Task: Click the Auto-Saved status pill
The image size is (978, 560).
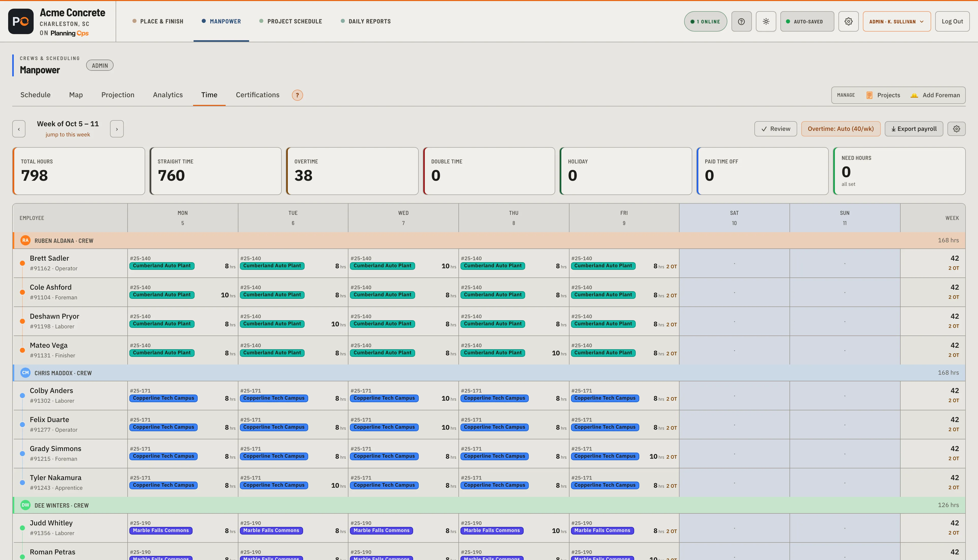Action: [x=807, y=22]
